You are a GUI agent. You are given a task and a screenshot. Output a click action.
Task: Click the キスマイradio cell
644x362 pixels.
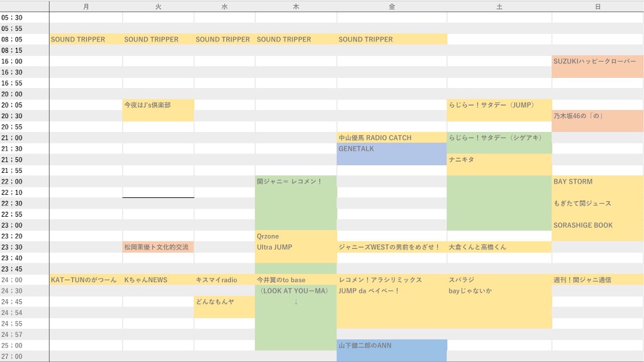(x=225, y=280)
